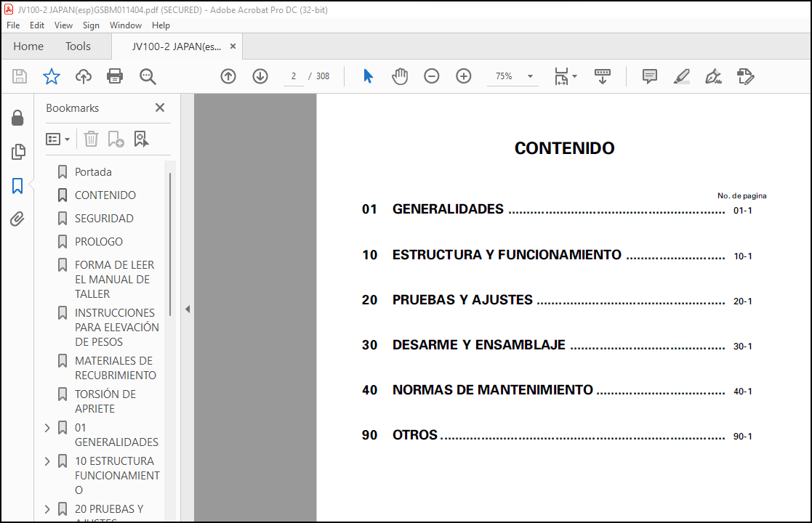Jump to Portada bookmark
Image resolution: width=812 pixels, height=523 pixels.
(93, 171)
